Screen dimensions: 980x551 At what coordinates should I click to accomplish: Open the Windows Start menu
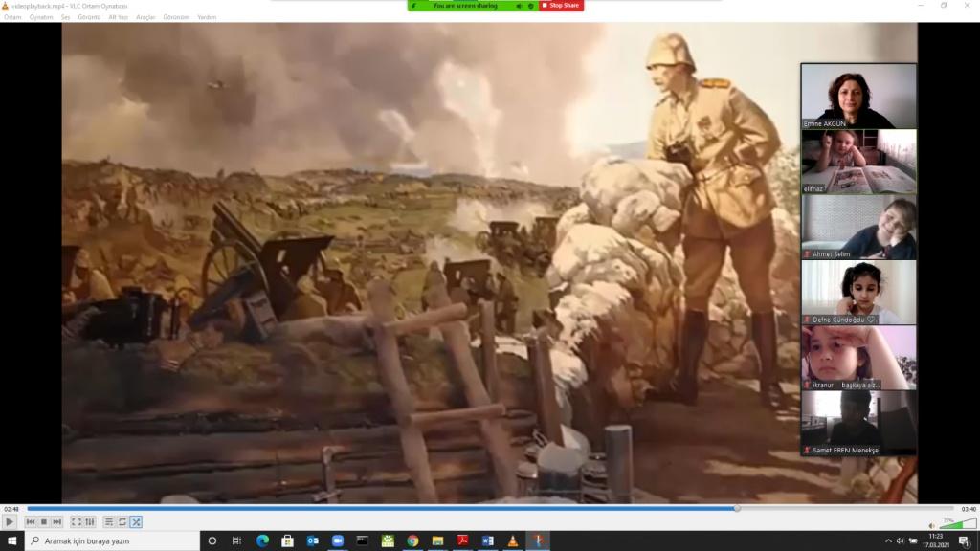(x=11, y=541)
